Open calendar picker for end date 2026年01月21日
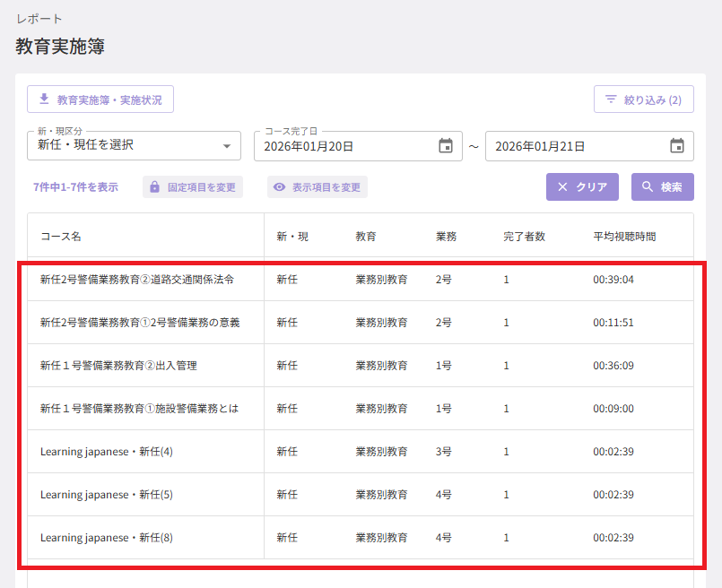This screenshot has height=588, width=722. [676, 146]
